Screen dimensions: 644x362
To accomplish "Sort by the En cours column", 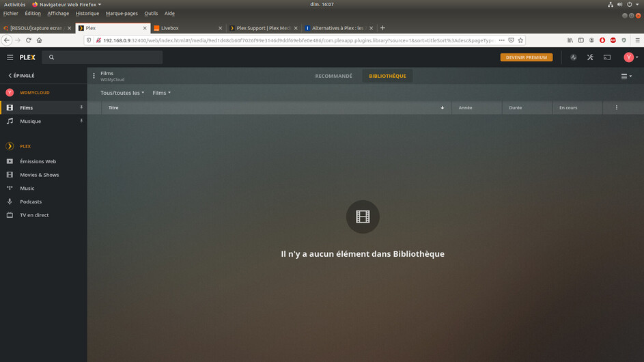I will (x=568, y=108).
